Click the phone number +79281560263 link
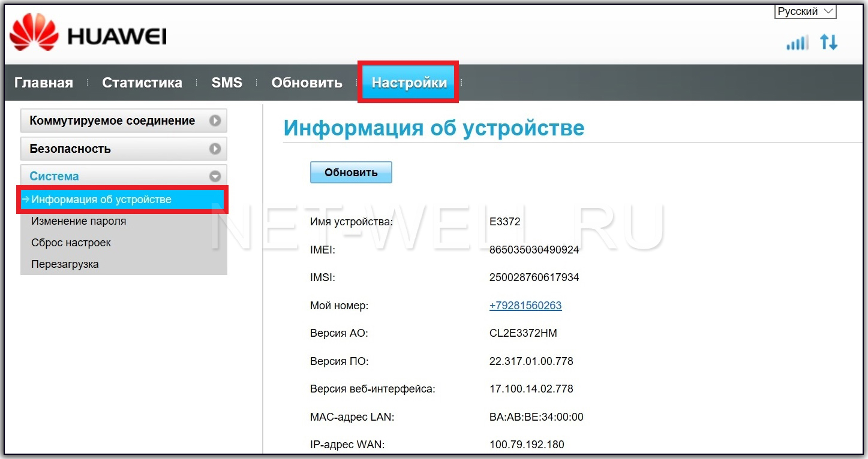The height and width of the screenshot is (459, 868). pos(525,306)
